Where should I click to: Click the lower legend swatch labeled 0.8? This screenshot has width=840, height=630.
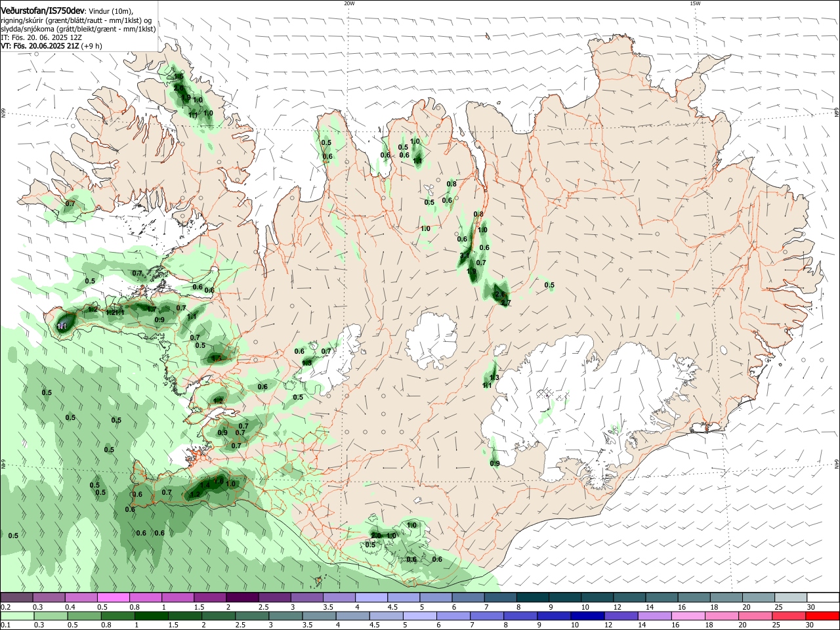click(117, 616)
